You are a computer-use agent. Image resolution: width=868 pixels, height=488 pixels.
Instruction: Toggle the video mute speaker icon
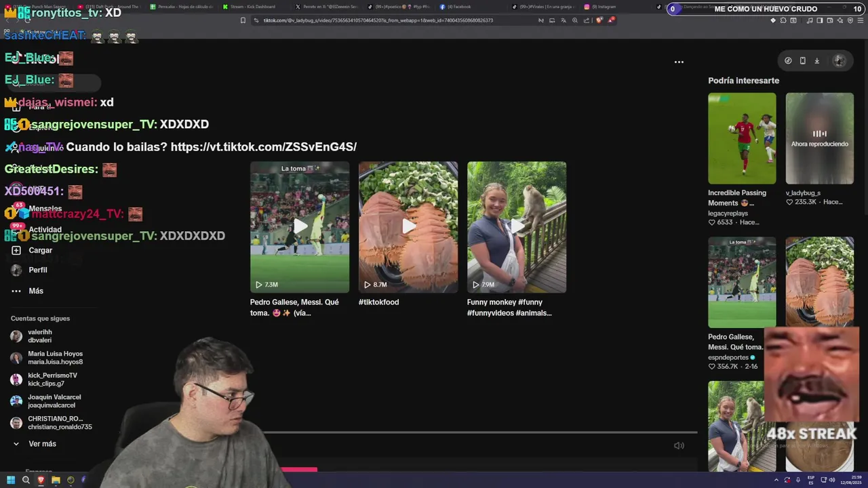click(679, 445)
